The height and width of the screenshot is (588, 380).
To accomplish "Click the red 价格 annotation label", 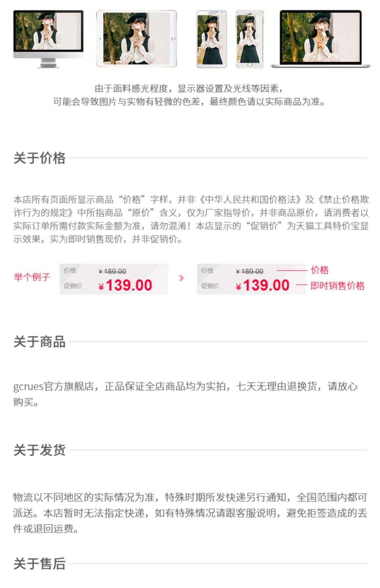I will click(x=320, y=270).
